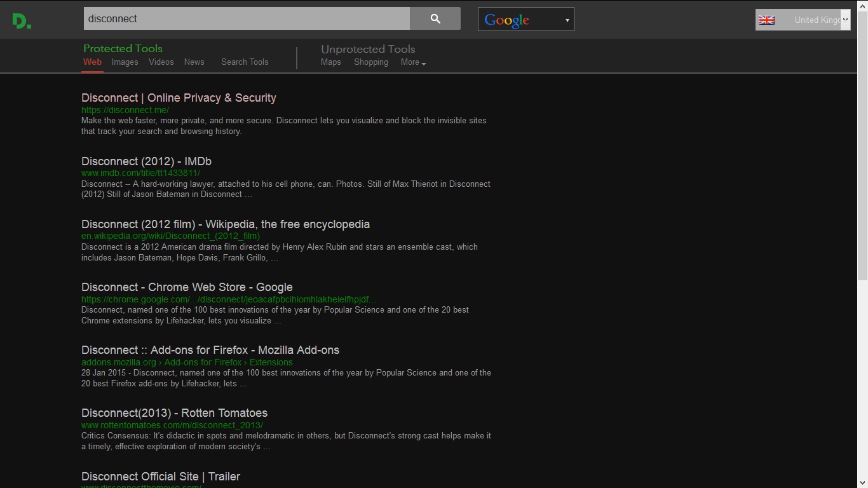Switch to the Videos tab
The width and height of the screenshot is (868, 488).
point(161,62)
